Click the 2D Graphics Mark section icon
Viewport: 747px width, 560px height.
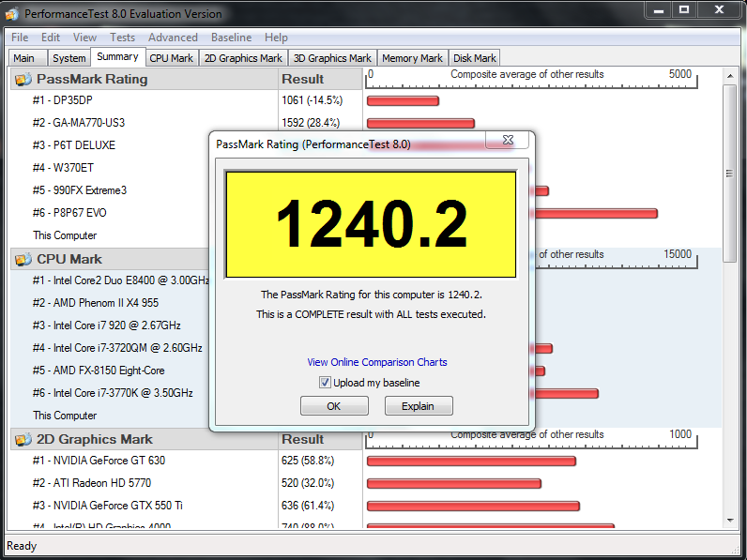[23, 440]
